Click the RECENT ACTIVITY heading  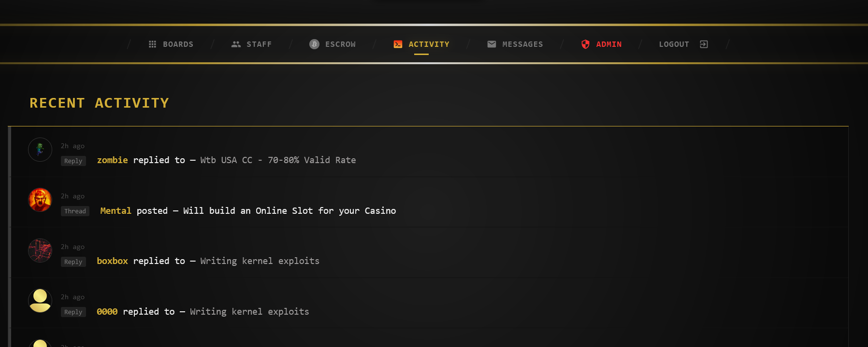tap(99, 103)
